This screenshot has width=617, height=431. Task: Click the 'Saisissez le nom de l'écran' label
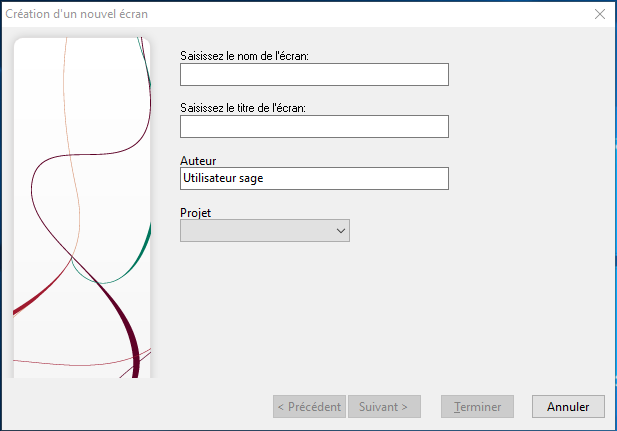click(244, 56)
